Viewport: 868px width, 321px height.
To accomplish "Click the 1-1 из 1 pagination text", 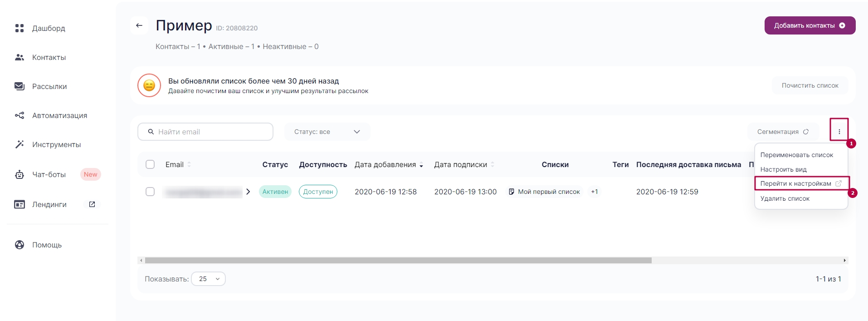I will (828, 279).
